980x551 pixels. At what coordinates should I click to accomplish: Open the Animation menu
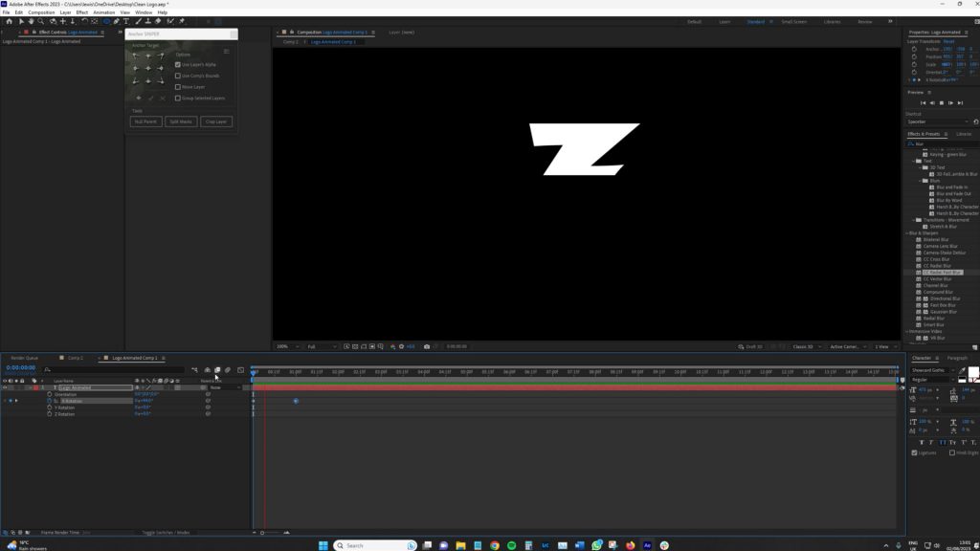[x=103, y=12]
